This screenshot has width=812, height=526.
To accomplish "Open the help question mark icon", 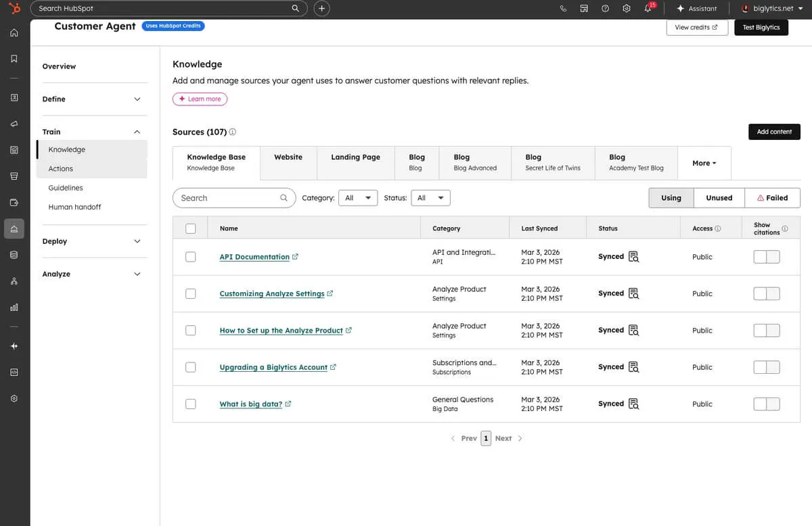I will coord(605,9).
